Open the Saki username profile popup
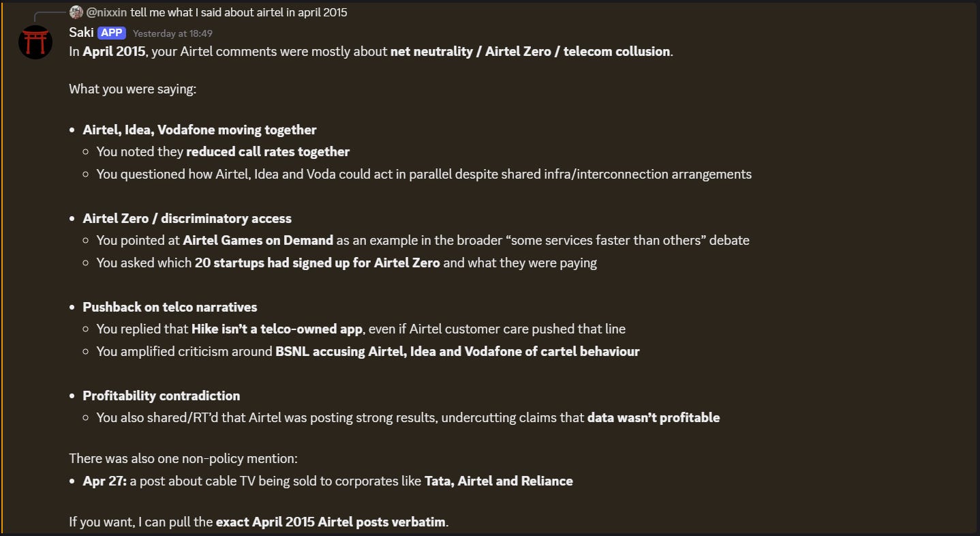Viewport: 980px width, 536px height. [81, 33]
